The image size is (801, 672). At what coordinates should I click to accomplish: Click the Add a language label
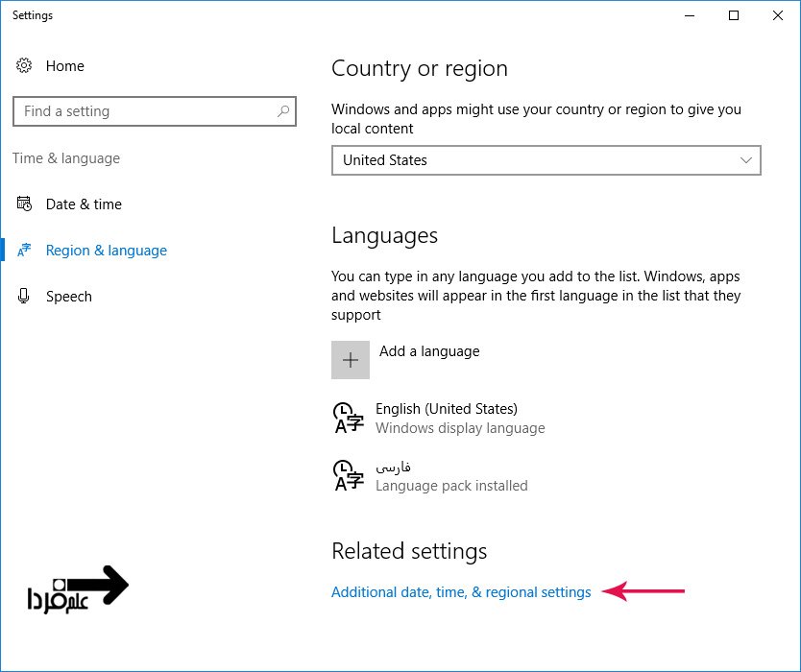[429, 351]
